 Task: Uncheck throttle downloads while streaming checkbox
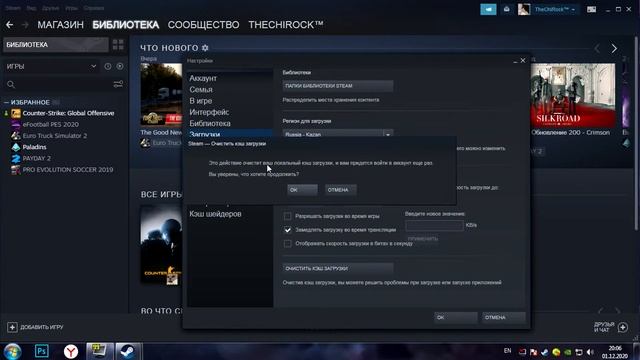coord(287,230)
